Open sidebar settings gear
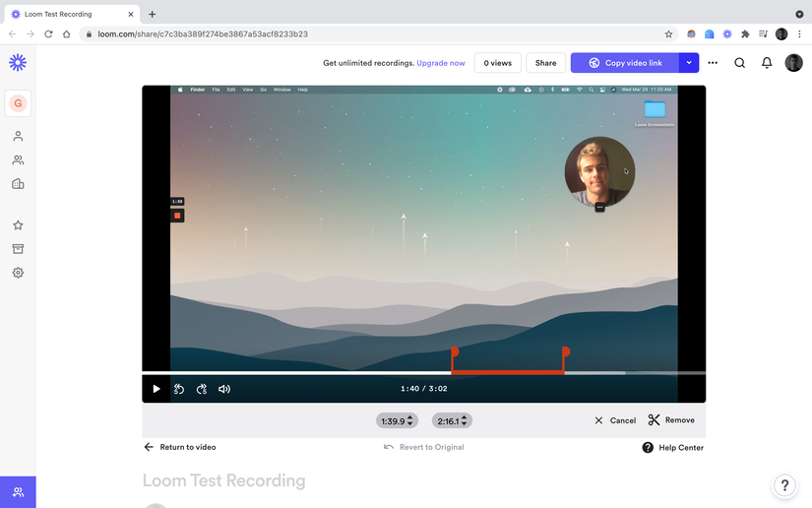The image size is (812, 508). [18, 273]
